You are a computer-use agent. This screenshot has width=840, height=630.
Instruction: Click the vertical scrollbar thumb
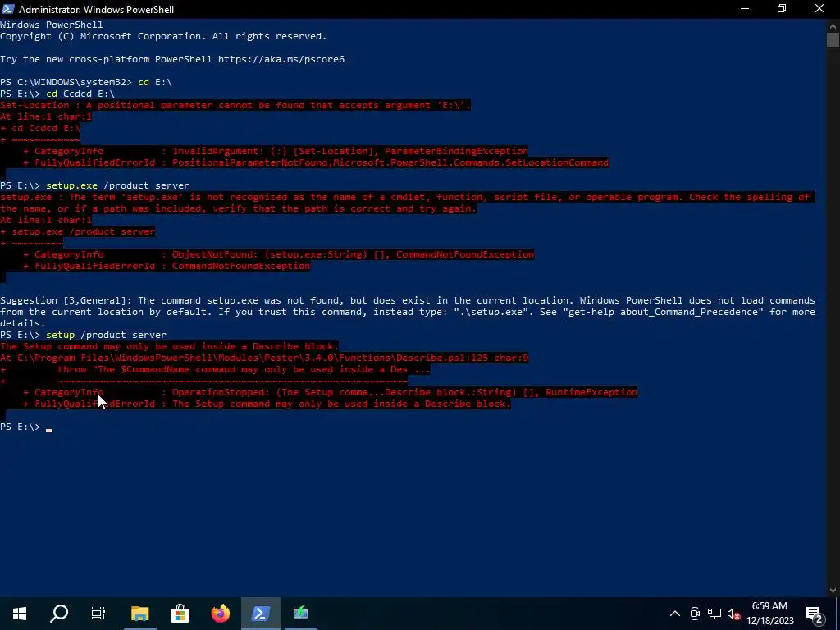[833, 39]
